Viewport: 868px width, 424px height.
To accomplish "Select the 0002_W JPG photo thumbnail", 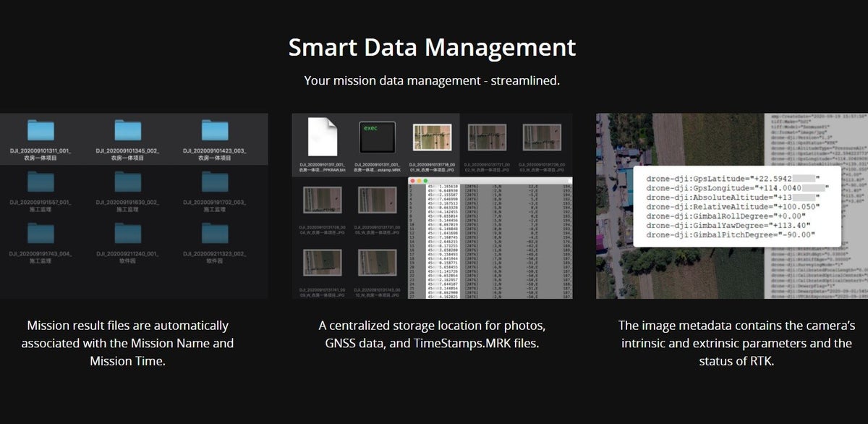I will 488,138.
